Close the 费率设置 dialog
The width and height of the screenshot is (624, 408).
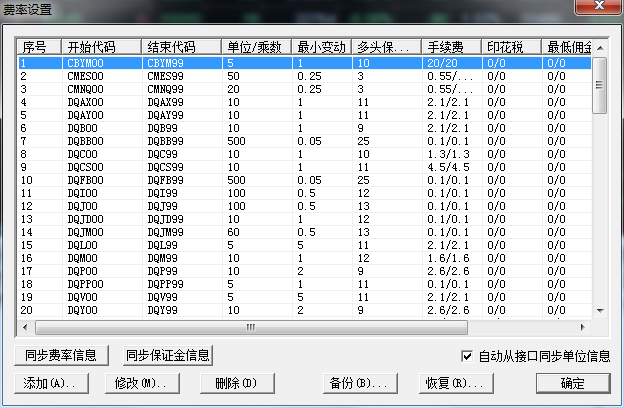[599, 6]
